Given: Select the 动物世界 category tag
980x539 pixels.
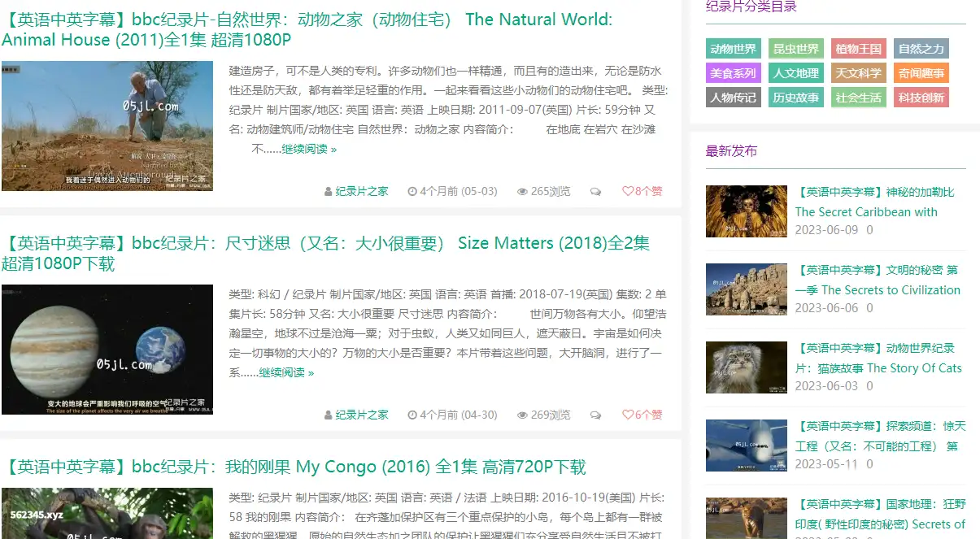Looking at the screenshot, I should pyautogui.click(x=734, y=49).
